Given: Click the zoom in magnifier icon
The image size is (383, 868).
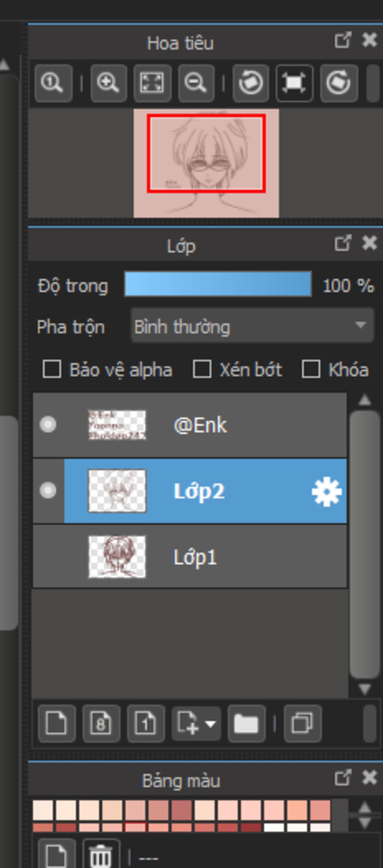Looking at the screenshot, I should [x=108, y=83].
